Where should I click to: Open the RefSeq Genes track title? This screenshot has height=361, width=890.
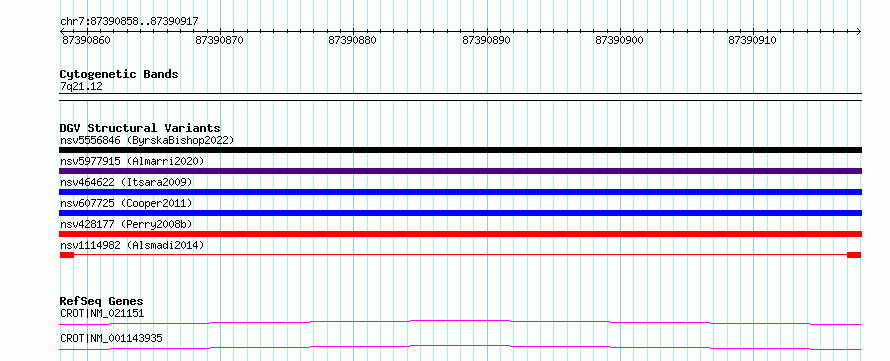point(102,301)
